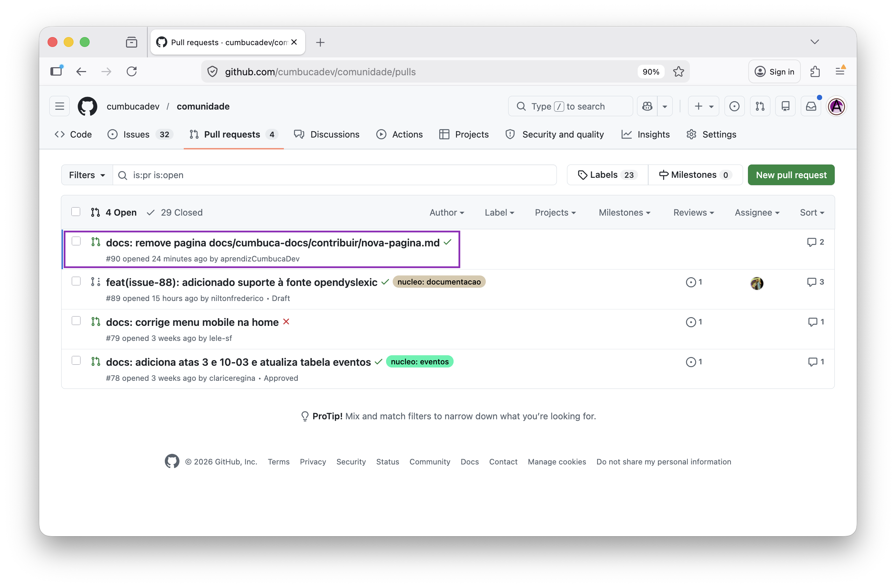Open the user avatar menu
Image resolution: width=896 pixels, height=588 pixels.
[x=836, y=106]
